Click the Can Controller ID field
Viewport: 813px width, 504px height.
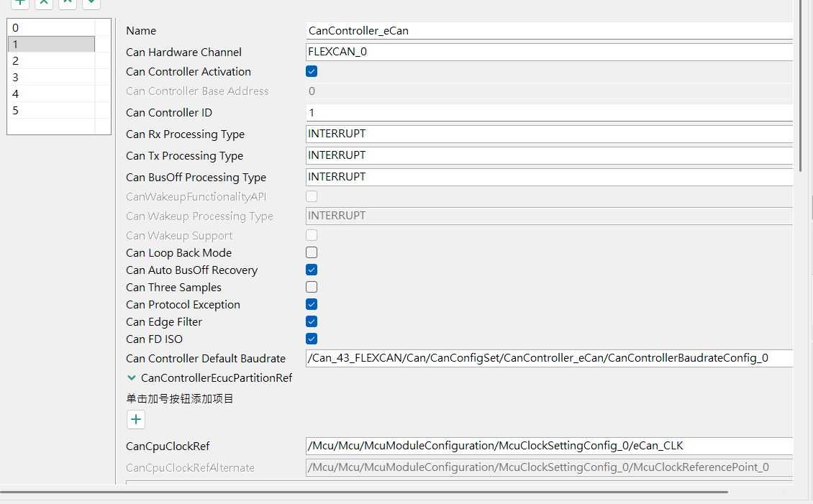tap(549, 112)
